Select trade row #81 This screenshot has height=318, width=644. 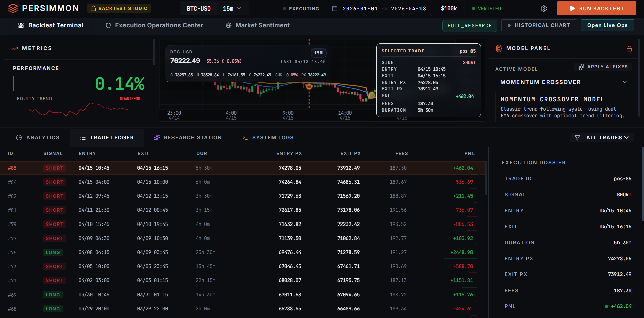click(x=242, y=210)
